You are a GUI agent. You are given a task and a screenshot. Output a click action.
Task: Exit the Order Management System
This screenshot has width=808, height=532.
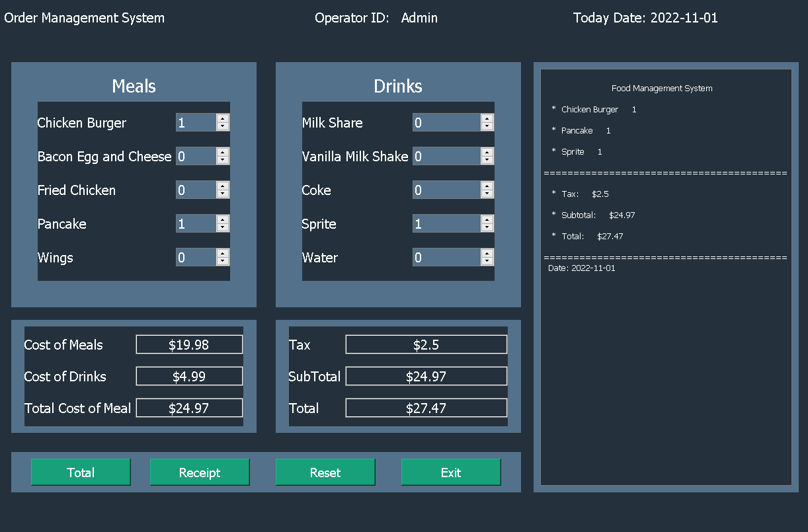pyautogui.click(x=451, y=472)
